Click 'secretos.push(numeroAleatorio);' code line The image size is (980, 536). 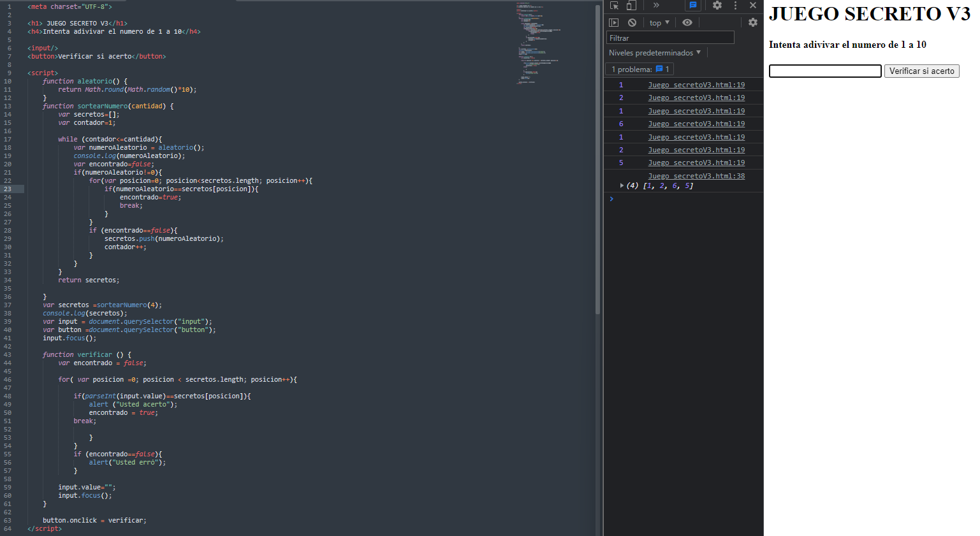click(164, 238)
